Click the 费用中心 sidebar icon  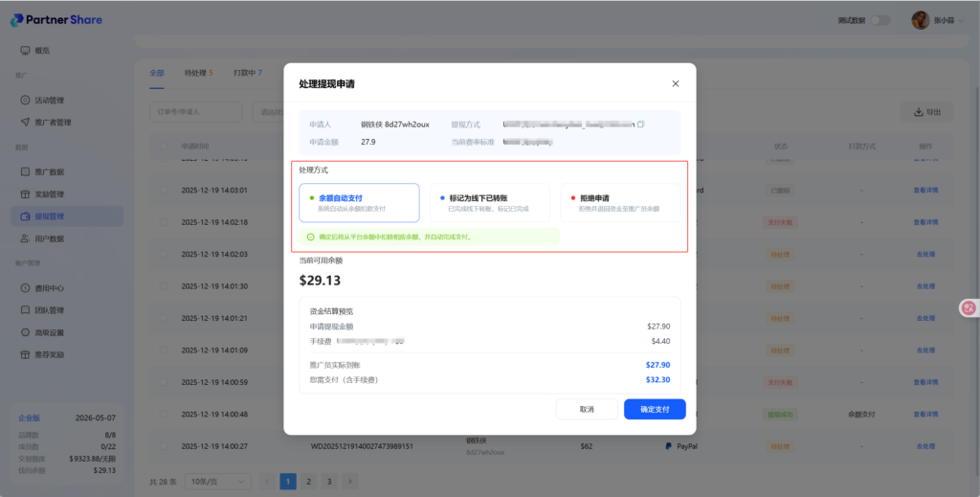pyautogui.click(x=25, y=287)
